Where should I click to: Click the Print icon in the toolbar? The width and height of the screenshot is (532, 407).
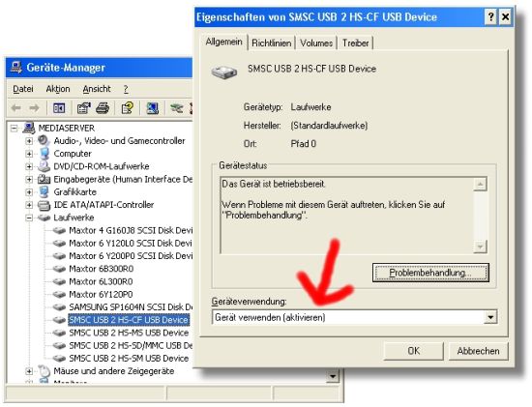[x=103, y=108]
